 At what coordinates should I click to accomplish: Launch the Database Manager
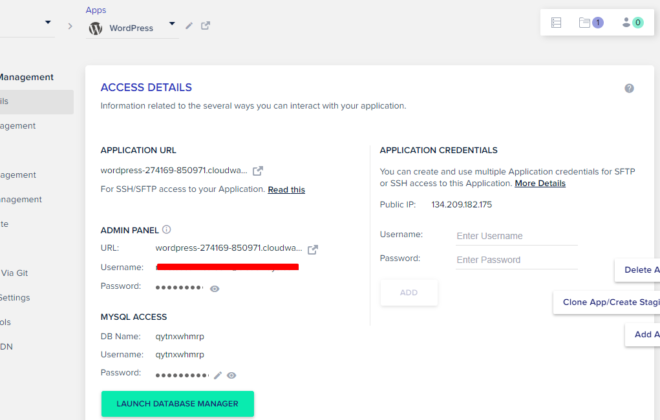coord(178,404)
